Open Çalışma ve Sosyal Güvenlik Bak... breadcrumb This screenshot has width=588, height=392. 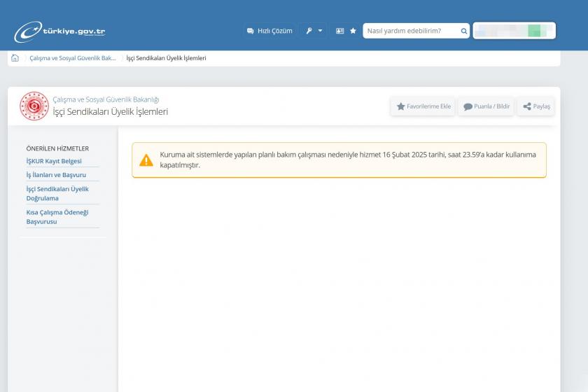point(73,58)
